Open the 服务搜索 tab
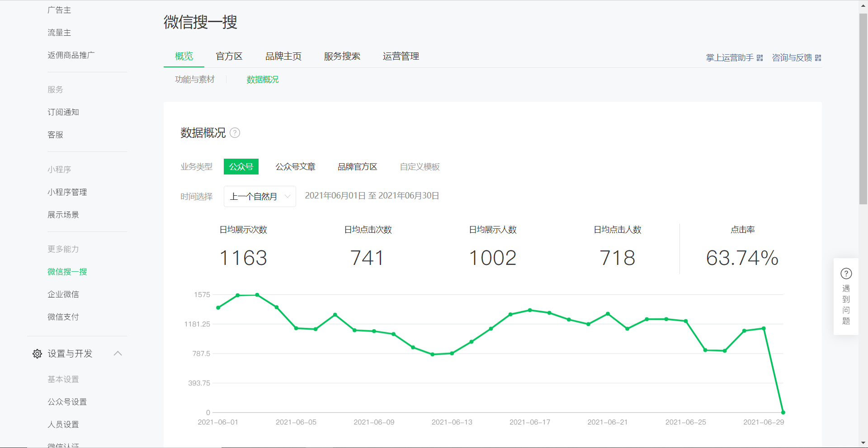This screenshot has width=868, height=448. [342, 56]
